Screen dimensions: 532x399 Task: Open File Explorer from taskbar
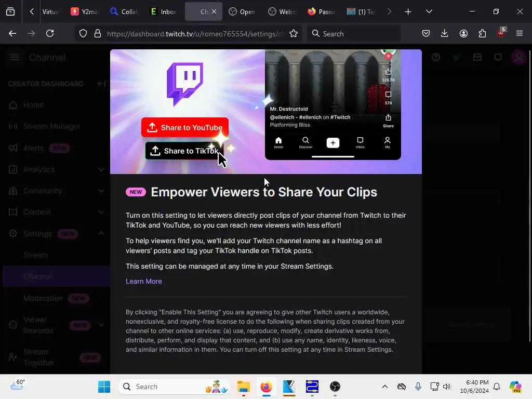[x=243, y=387]
